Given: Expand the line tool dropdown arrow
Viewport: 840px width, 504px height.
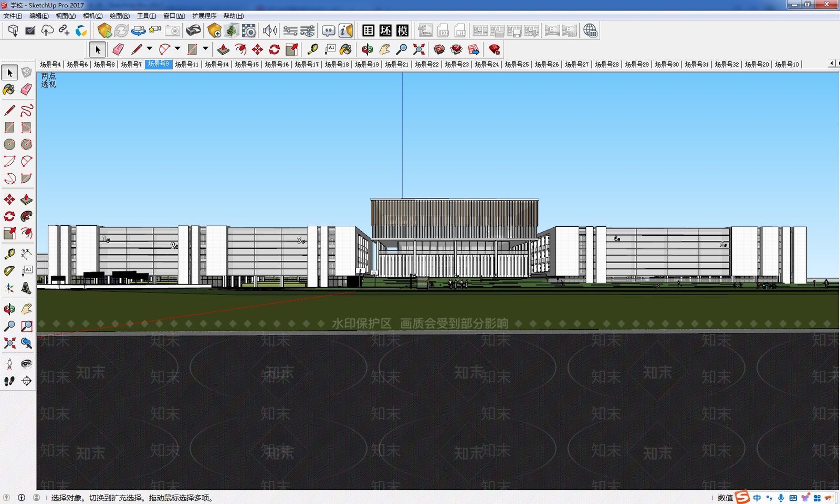Looking at the screenshot, I should pos(150,49).
